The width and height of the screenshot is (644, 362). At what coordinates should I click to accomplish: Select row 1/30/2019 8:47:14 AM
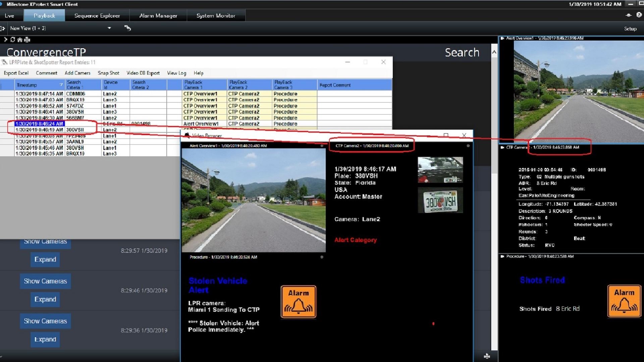pyautogui.click(x=196, y=94)
